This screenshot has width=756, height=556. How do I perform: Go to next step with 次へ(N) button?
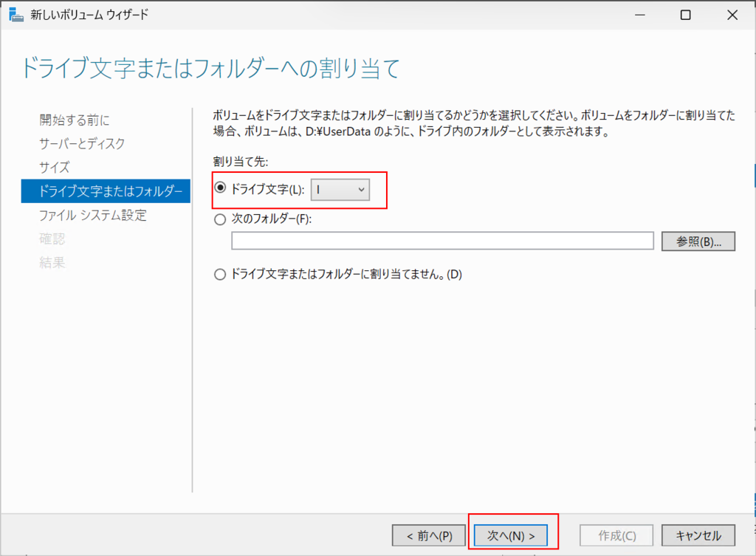511,535
